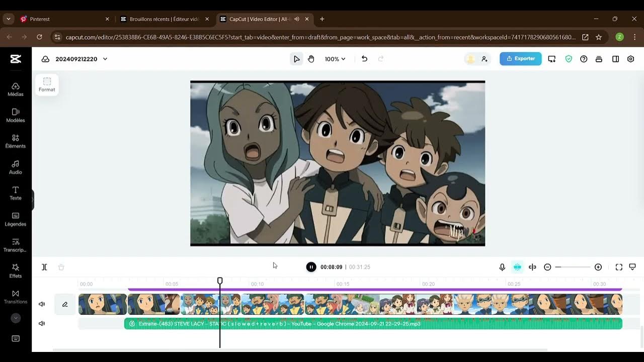Zoom out the timeline with minus

pyautogui.click(x=547, y=267)
